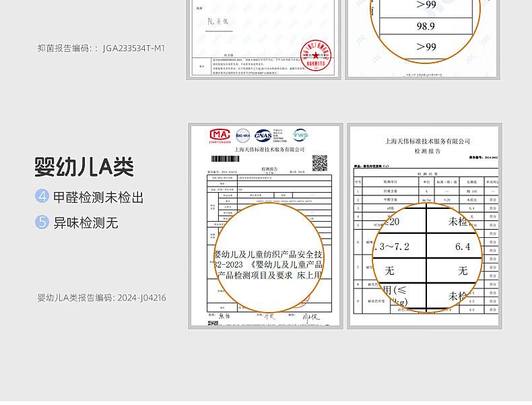Click the ilac-MRA round logo
The width and height of the screenshot is (532, 405).
click(x=242, y=135)
